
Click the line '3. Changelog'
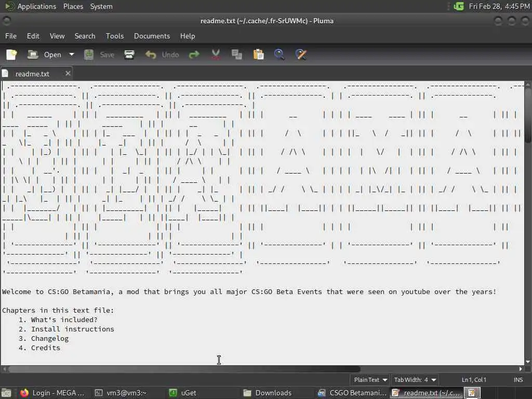click(x=44, y=338)
